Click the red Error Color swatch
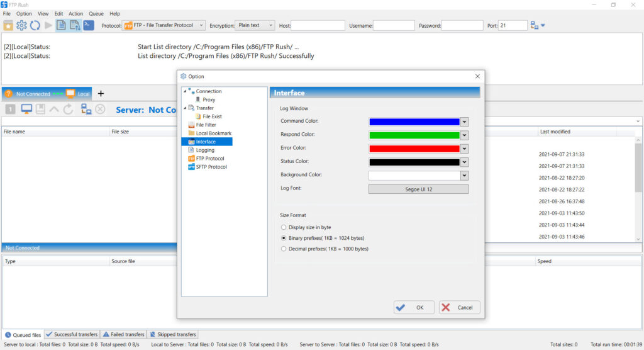The height and width of the screenshot is (350, 644). click(x=414, y=149)
